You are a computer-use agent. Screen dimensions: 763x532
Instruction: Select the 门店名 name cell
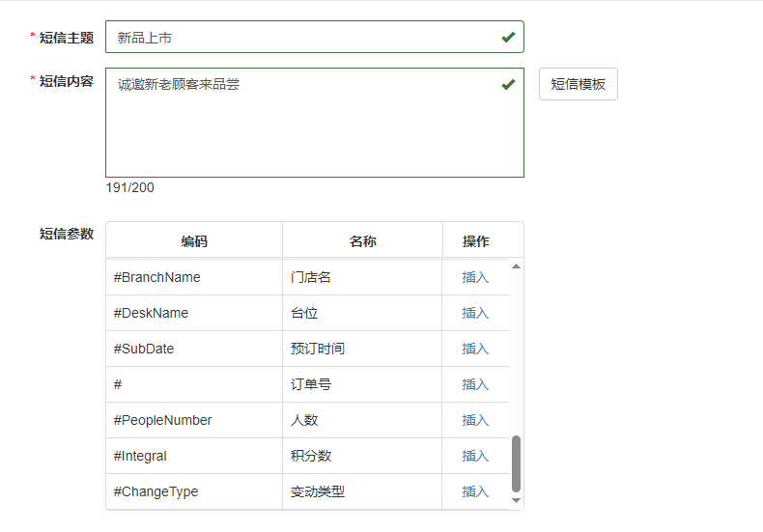click(311, 277)
